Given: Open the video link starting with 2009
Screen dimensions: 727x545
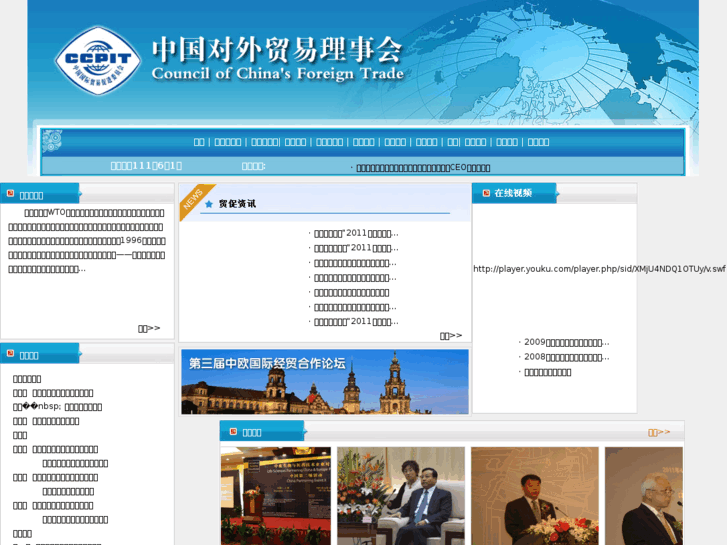Looking at the screenshot, I should pyautogui.click(x=567, y=342).
